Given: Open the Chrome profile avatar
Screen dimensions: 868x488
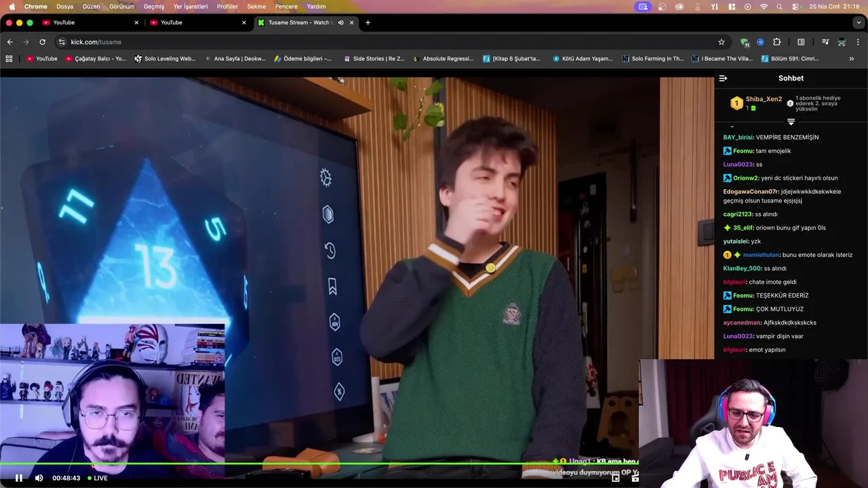Looking at the screenshot, I should pos(842,42).
